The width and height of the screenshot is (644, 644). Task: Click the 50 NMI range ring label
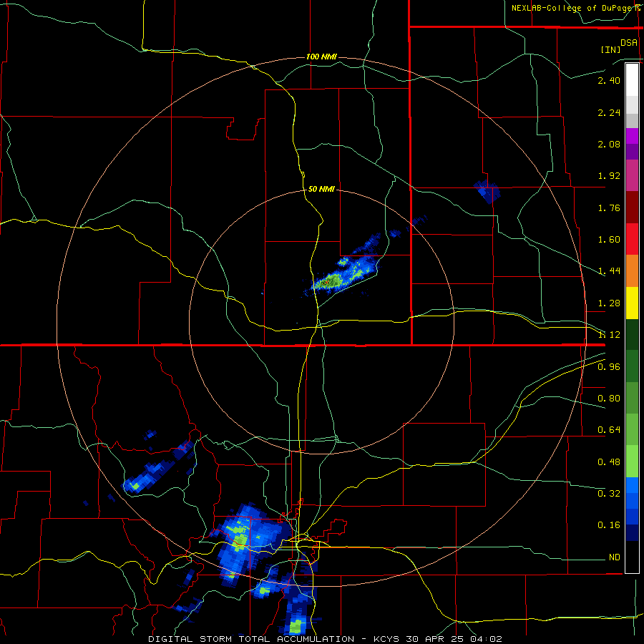click(x=321, y=189)
